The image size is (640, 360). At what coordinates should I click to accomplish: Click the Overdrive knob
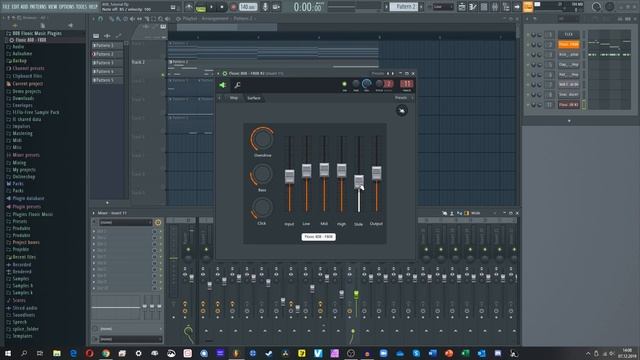coord(262,139)
